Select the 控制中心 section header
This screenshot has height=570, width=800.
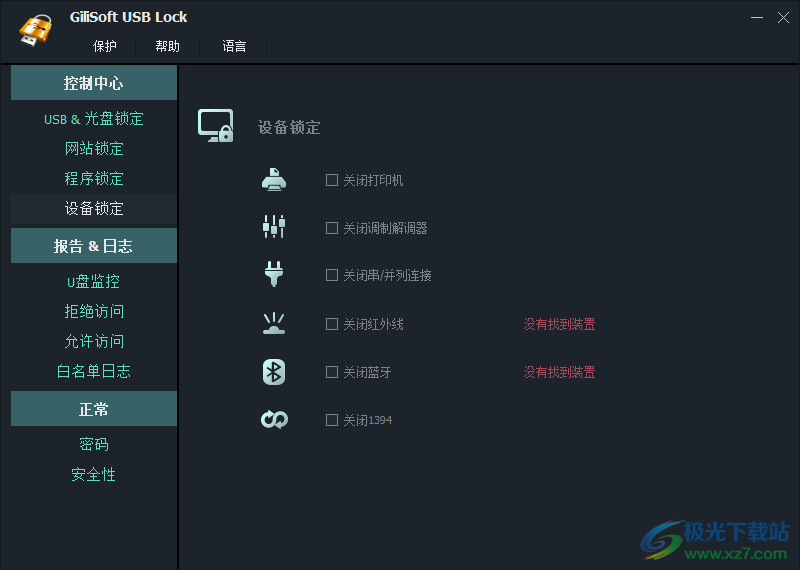point(94,83)
